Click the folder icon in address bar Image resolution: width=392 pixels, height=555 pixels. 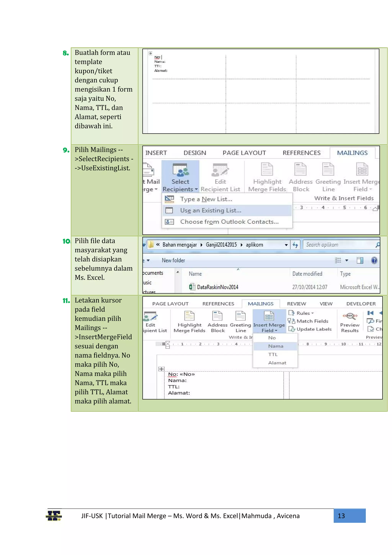(151, 245)
